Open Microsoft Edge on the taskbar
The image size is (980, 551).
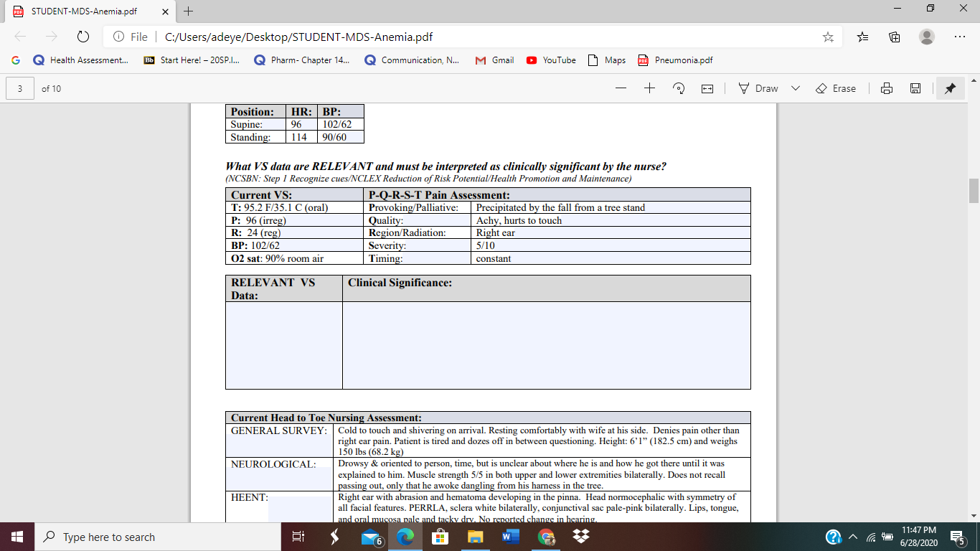pos(405,537)
